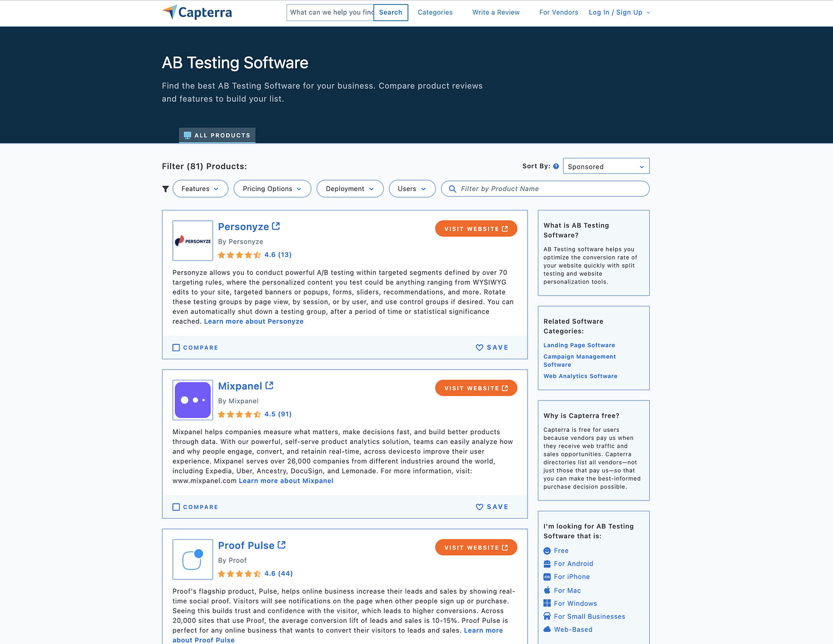
Task: Click Proof Pulse star rating 4.6 (44)
Action: point(255,574)
